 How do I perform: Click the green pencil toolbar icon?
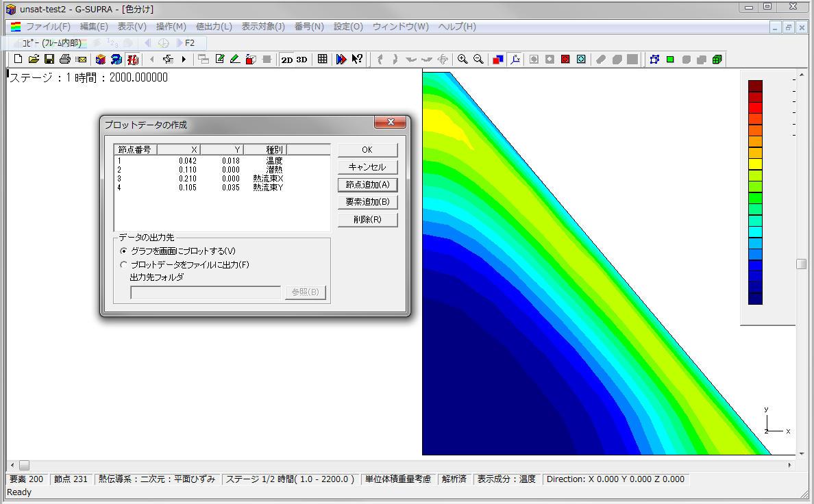[235, 59]
